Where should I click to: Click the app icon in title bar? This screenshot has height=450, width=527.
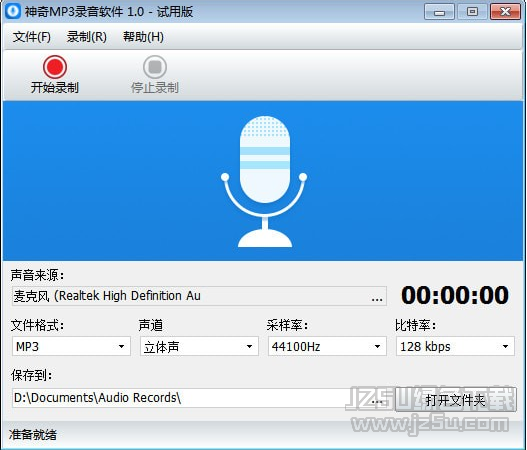(x=13, y=12)
